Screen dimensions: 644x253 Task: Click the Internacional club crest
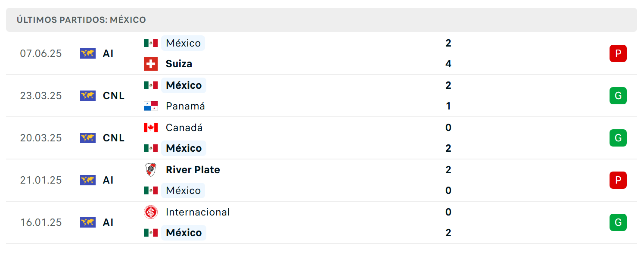pyautogui.click(x=151, y=212)
